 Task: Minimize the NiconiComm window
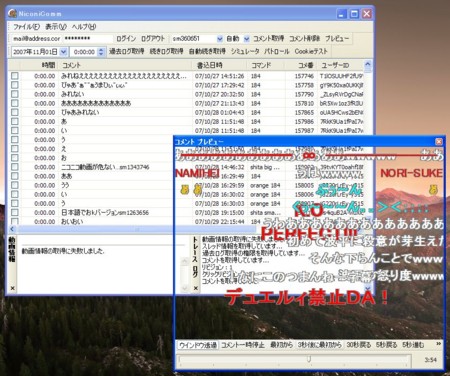point(342,14)
